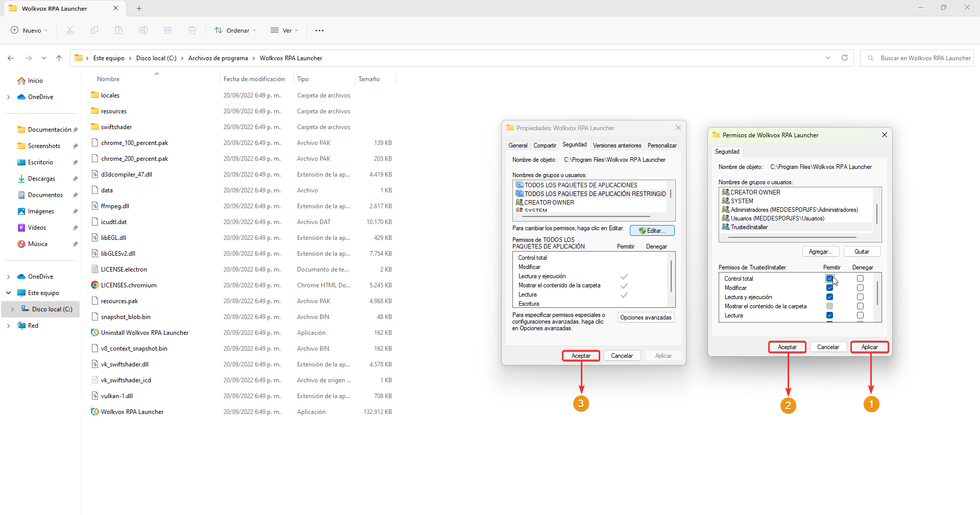Click Aplicar in Permisos dialog
The image size is (980, 515).
coord(870,347)
